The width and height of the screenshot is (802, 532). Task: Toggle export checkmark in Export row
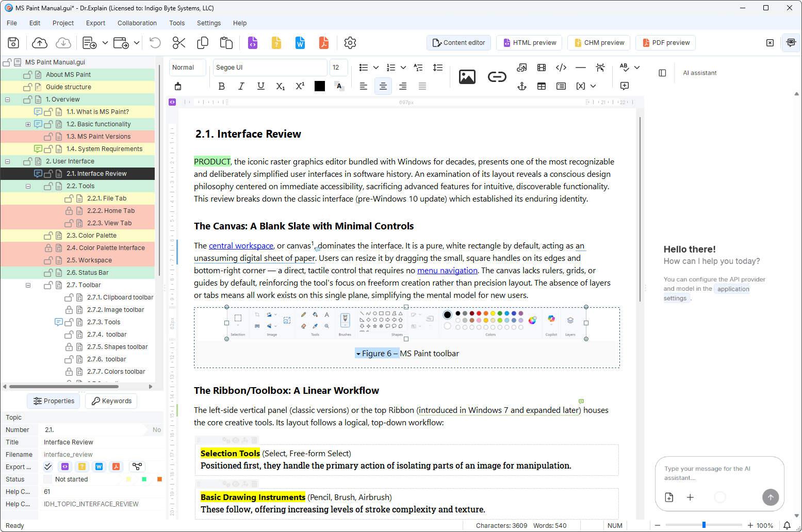coord(48,467)
